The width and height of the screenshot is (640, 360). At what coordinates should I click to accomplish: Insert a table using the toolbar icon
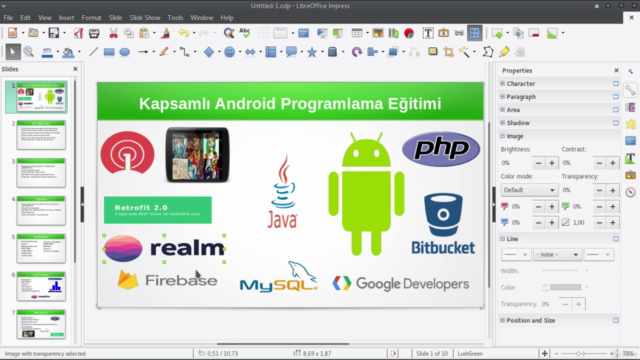(x=357, y=33)
